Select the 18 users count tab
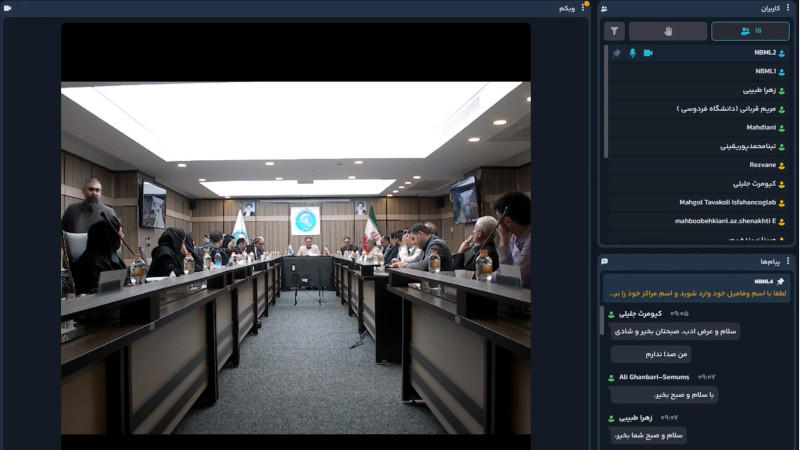 (750, 31)
